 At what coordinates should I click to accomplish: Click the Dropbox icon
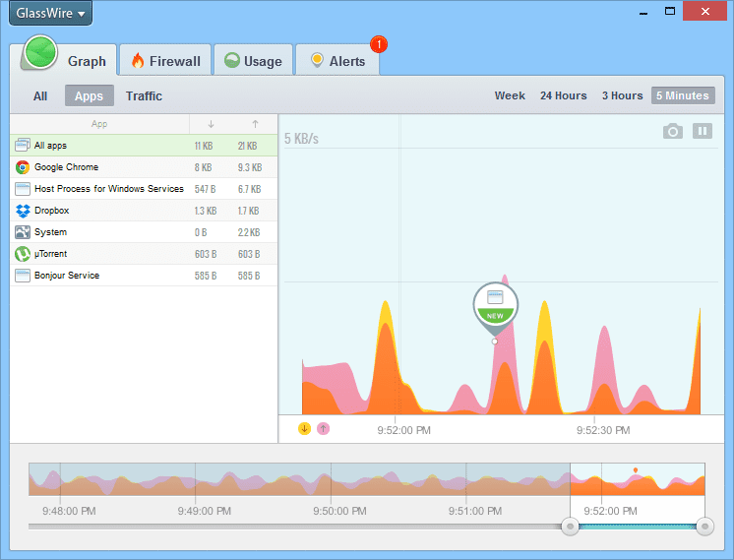coord(23,211)
